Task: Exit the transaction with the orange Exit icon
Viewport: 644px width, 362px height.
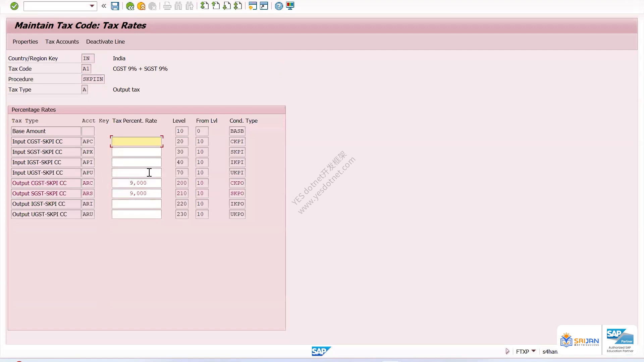Action: 141,6
